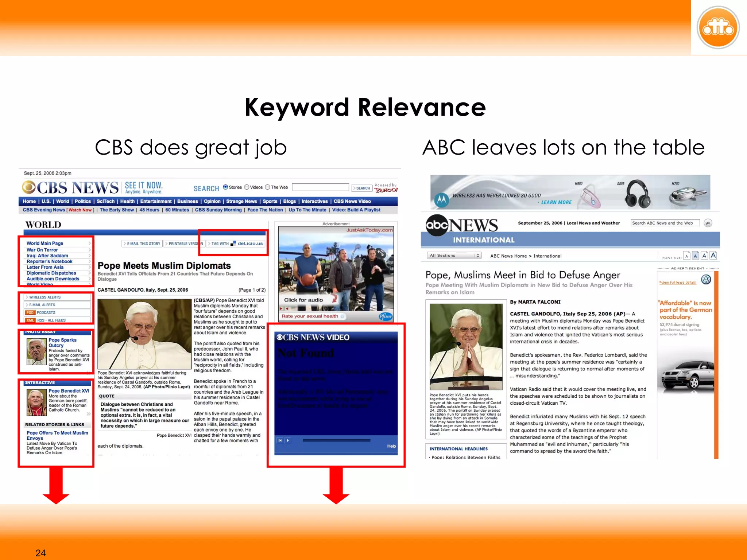
Task: Open Video: Build A Playlist link
Action: pos(356,210)
